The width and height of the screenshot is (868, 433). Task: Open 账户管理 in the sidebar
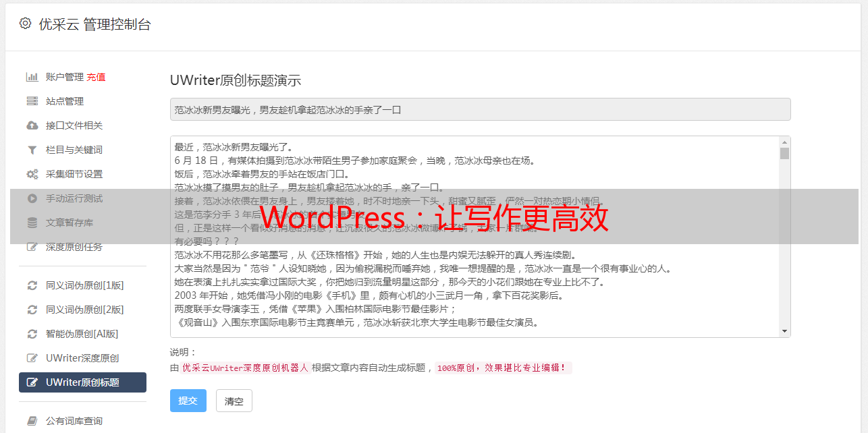pyautogui.click(x=65, y=77)
